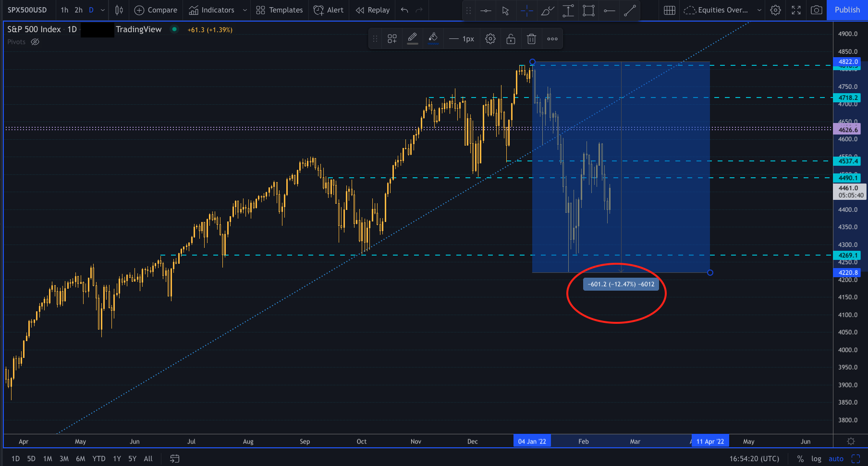
Task: Select the brush drawing tool
Action: coord(547,10)
